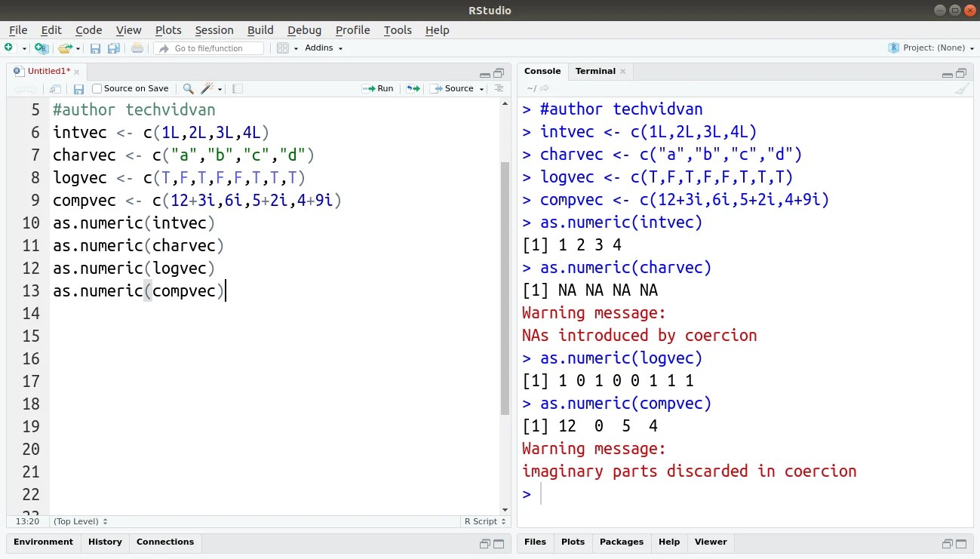Open the Edit menu

pos(51,30)
